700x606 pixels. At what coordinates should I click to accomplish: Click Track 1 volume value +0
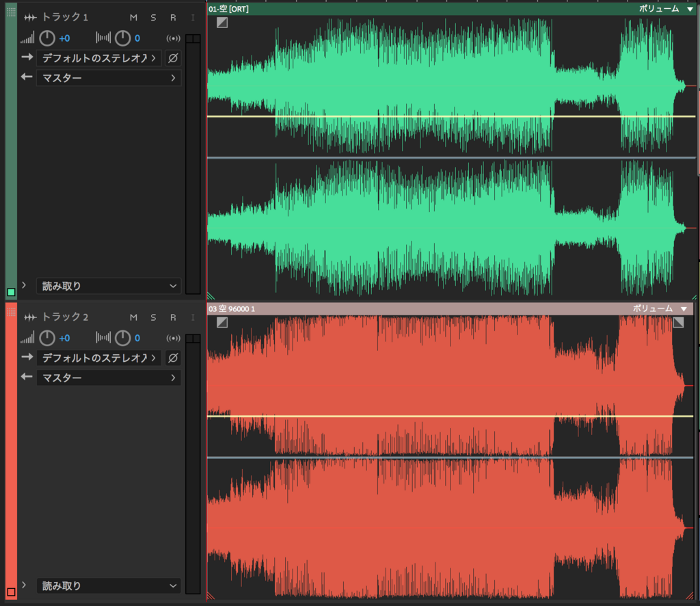pyautogui.click(x=64, y=38)
